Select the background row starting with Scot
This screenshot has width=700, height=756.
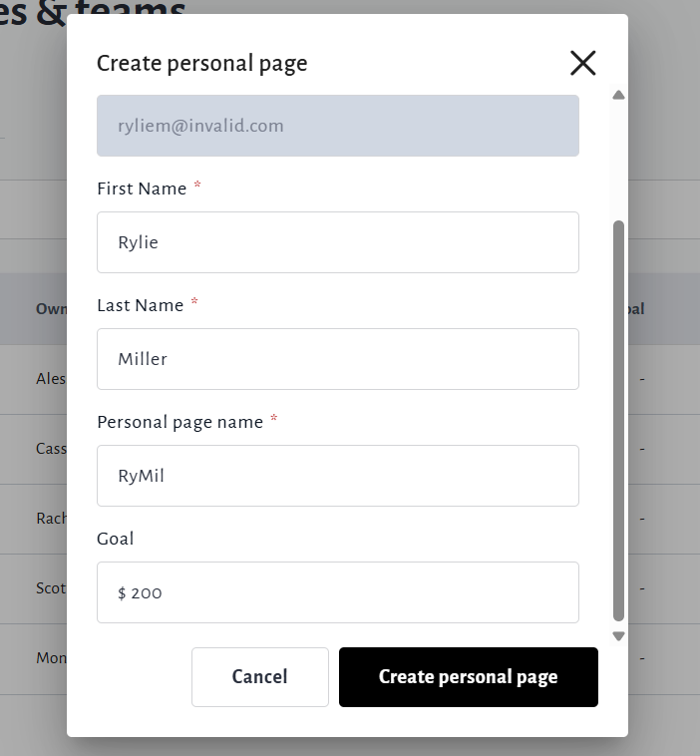(x=50, y=588)
